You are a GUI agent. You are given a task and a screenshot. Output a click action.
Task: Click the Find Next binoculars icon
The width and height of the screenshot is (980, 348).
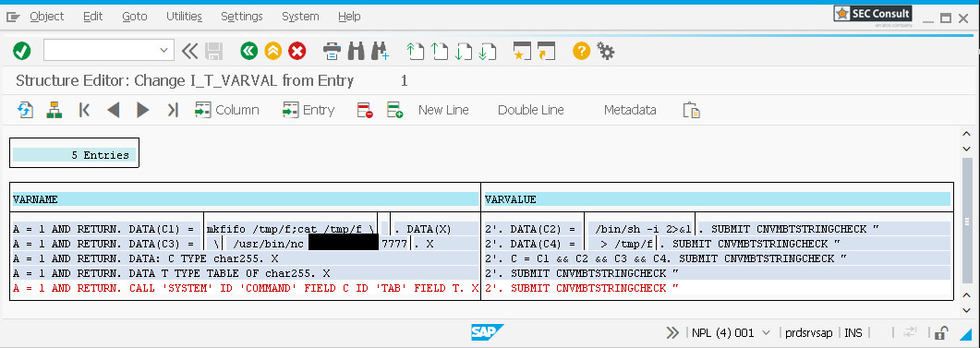pyautogui.click(x=381, y=52)
